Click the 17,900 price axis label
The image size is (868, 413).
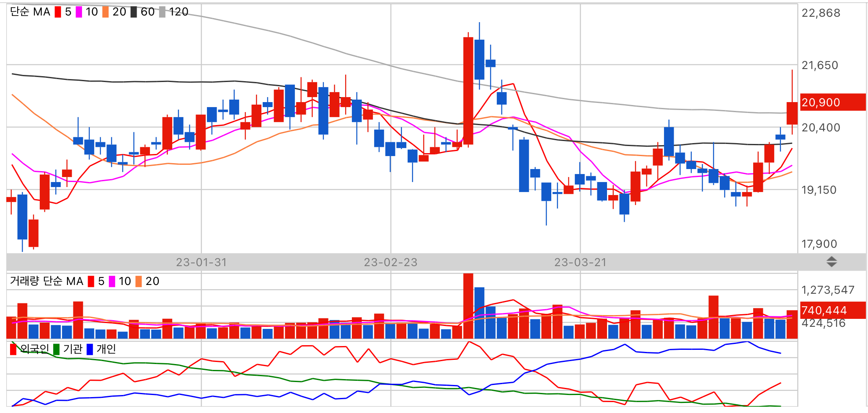[819, 244]
